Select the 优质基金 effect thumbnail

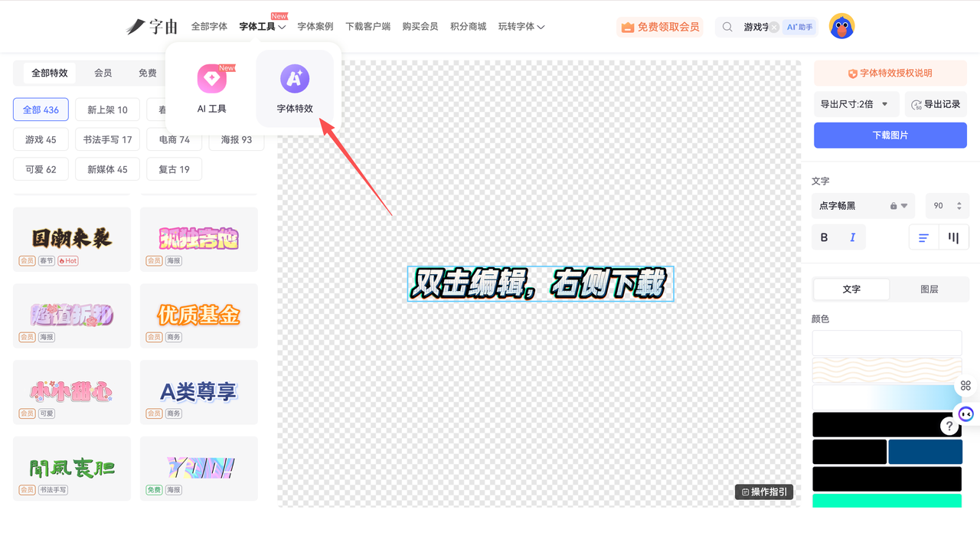click(199, 315)
